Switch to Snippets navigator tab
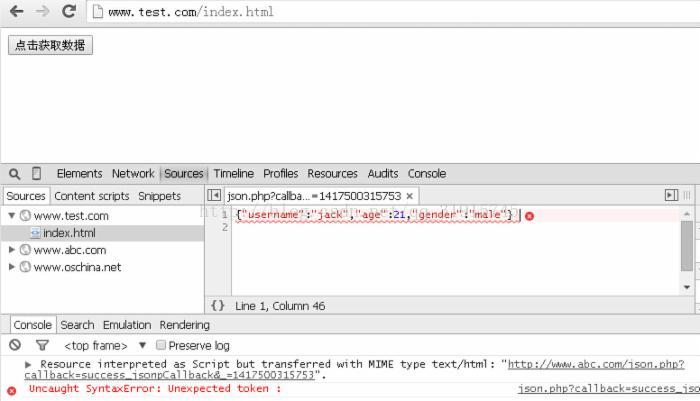The height and width of the screenshot is (401, 700). tap(159, 196)
